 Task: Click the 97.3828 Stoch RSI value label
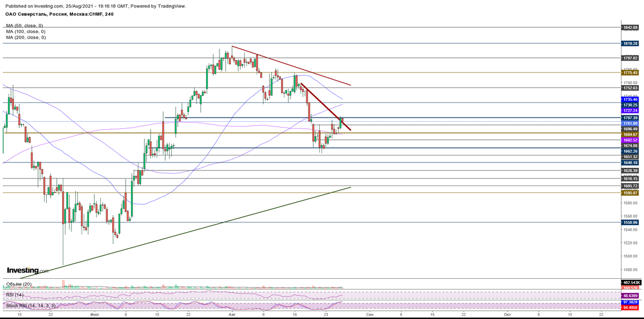click(x=630, y=302)
